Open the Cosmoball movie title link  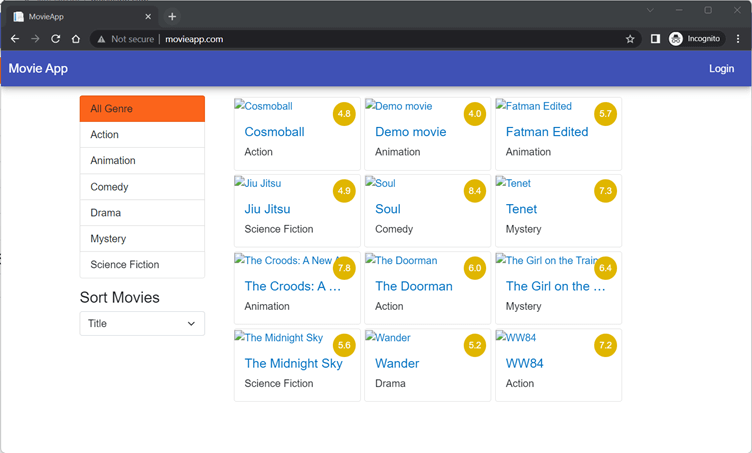coord(274,132)
